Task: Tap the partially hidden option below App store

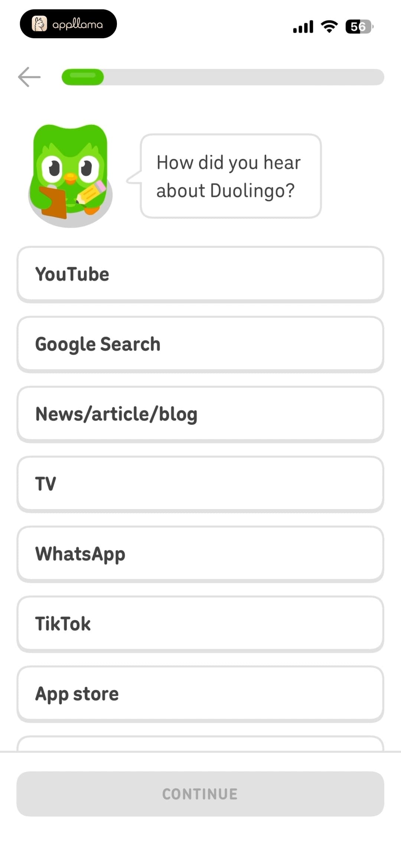Action: [200, 744]
